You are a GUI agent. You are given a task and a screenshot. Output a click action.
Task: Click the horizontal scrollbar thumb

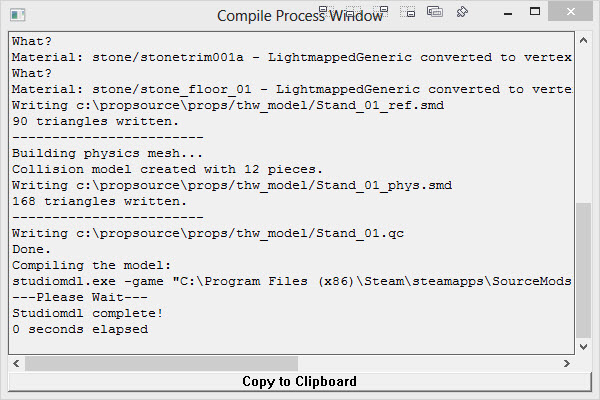click(x=161, y=363)
